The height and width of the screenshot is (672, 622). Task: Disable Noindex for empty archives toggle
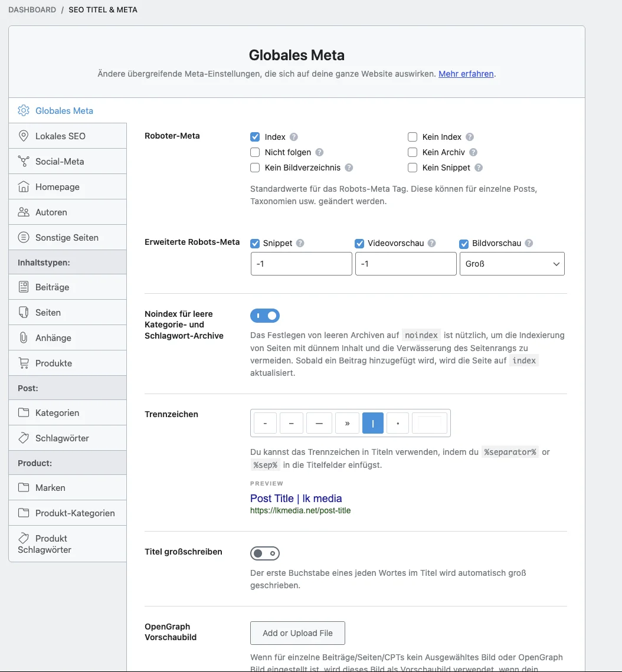pyautogui.click(x=265, y=316)
